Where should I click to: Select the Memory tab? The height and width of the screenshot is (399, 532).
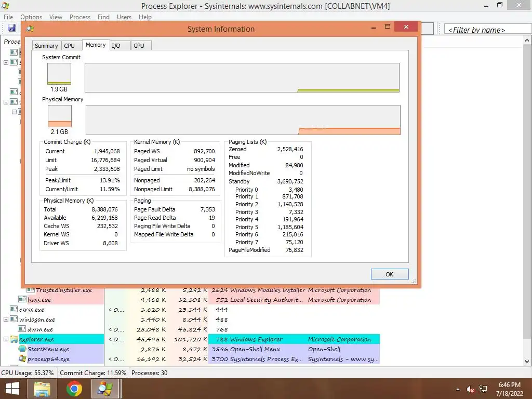(96, 45)
